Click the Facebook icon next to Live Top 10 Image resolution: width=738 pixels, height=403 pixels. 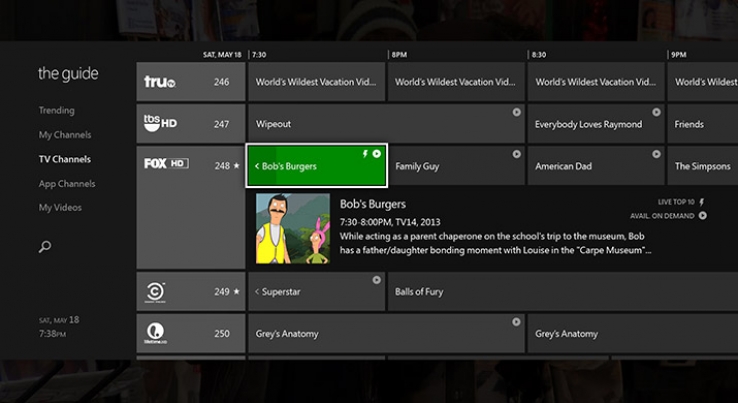pyautogui.click(x=701, y=202)
